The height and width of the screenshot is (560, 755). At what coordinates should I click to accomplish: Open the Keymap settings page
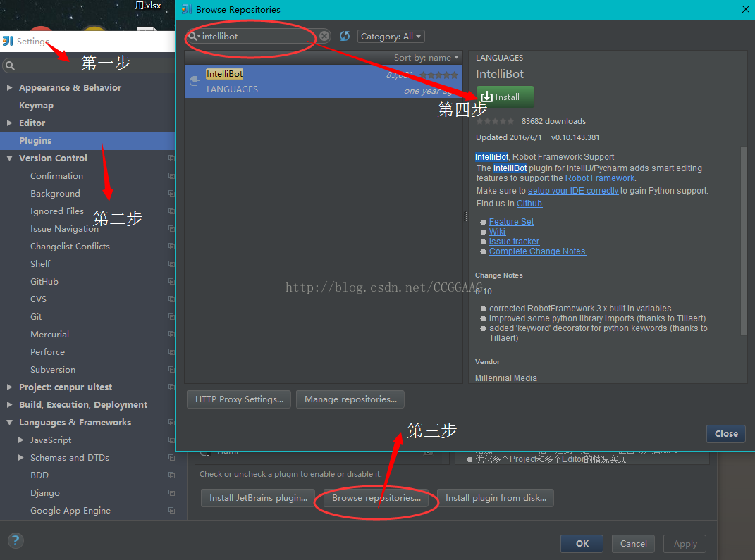[36, 106]
